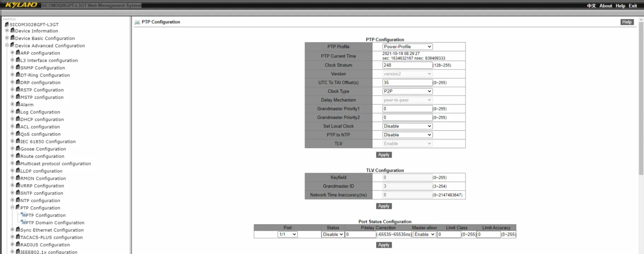Click the PTP Configuration page icon in tree
This screenshot has width=644, height=254.
23,215
